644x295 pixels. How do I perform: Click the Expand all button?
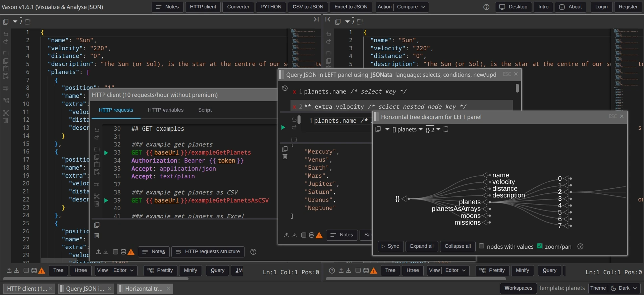pos(422,246)
